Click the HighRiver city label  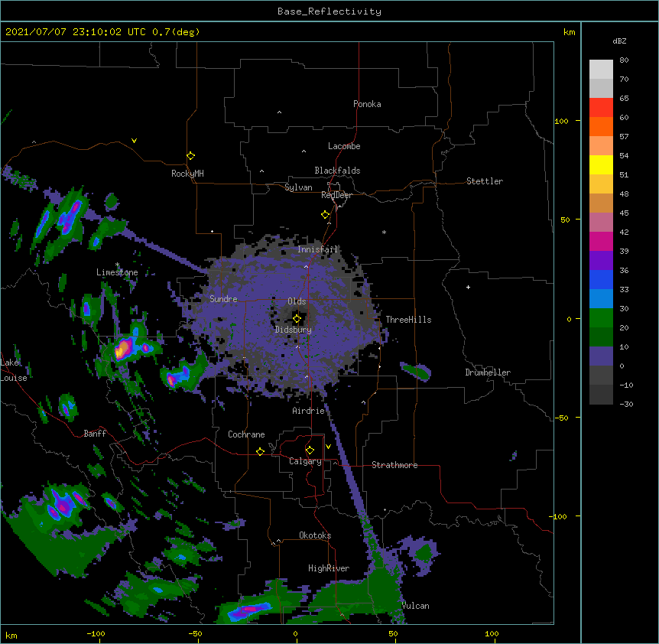click(329, 568)
